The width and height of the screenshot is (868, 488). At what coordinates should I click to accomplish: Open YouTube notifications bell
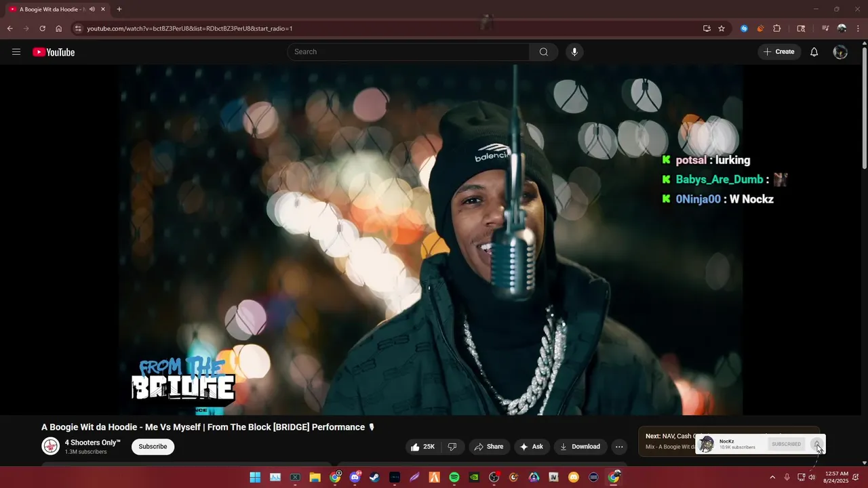814,52
